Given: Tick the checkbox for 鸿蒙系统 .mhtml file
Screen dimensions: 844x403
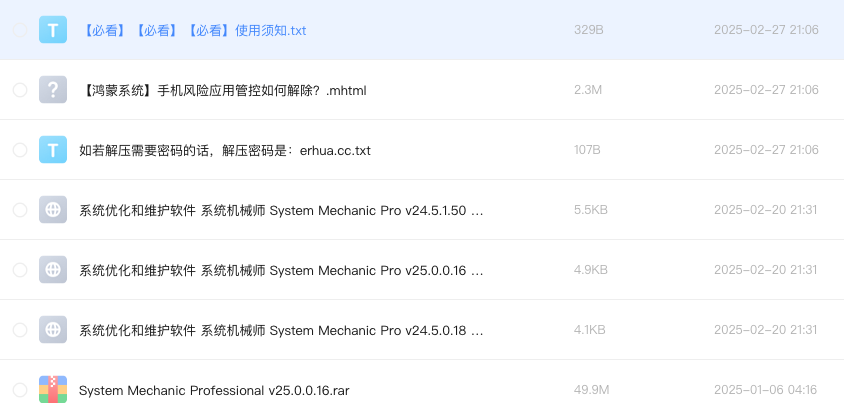Looking at the screenshot, I should [x=20, y=90].
